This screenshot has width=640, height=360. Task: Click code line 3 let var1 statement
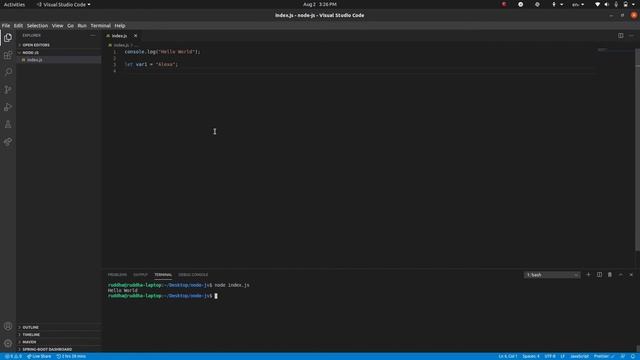point(151,64)
